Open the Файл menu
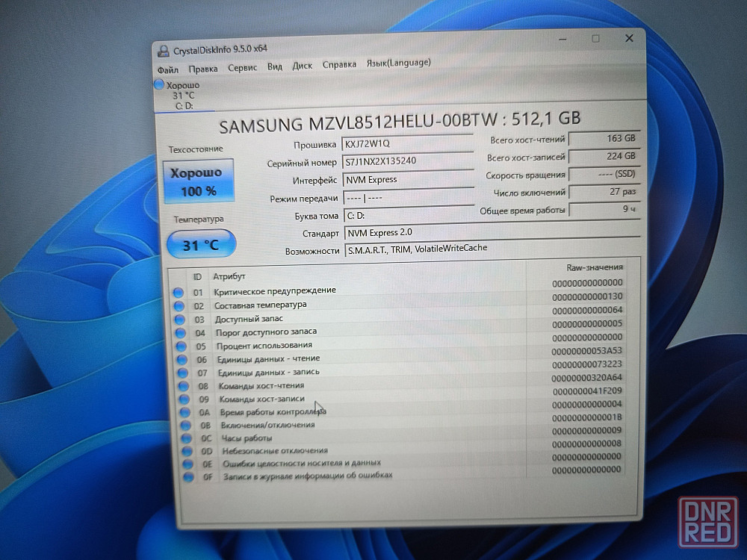The image size is (747, 560). click(167, 70)
